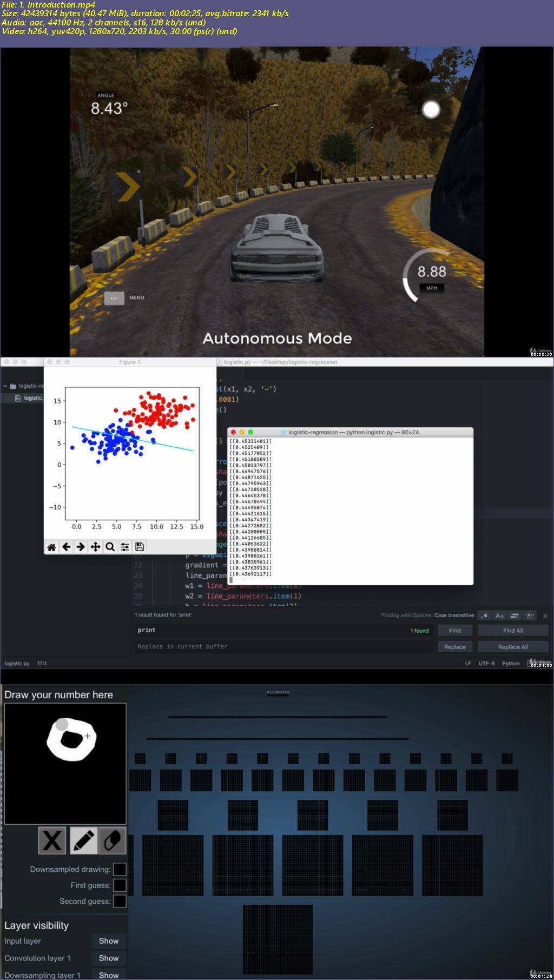Viewport: 554px width, 980px height.
Task: Click Show for Convolution layer 1
Action: point(109,958)
